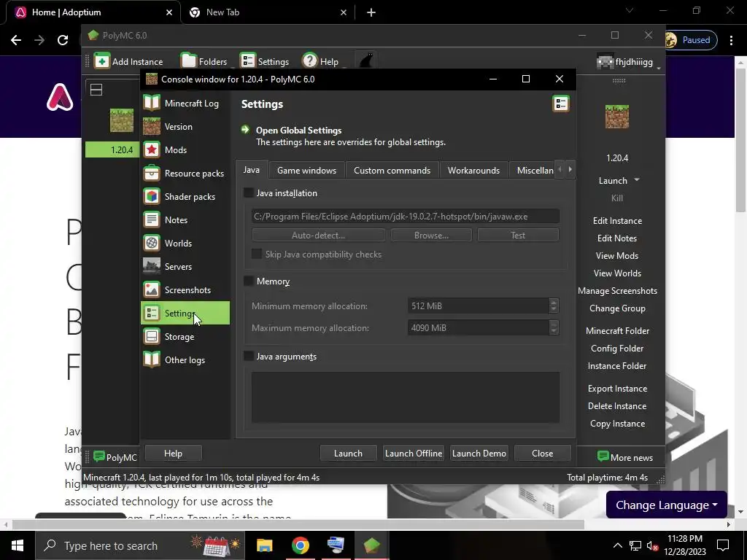Open the Minecraft Log page icon
747x560 pixels.
(x=152, y=103)
